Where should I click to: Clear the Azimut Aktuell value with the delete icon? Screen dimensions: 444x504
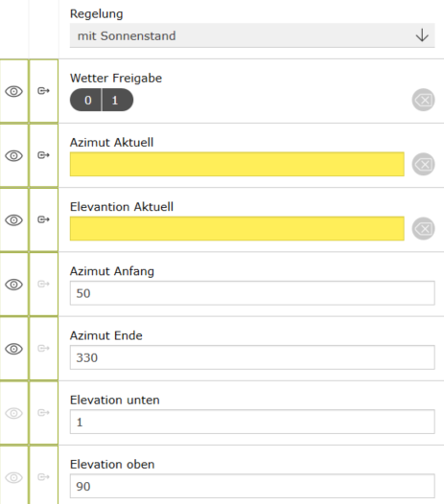tap(424, 164)
